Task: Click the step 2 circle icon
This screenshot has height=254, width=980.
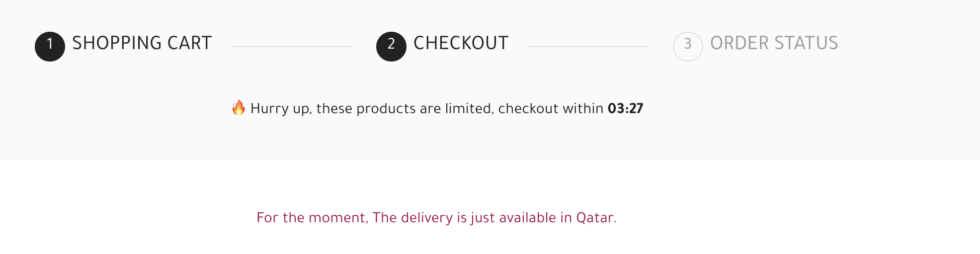Action: coord(391,47)
